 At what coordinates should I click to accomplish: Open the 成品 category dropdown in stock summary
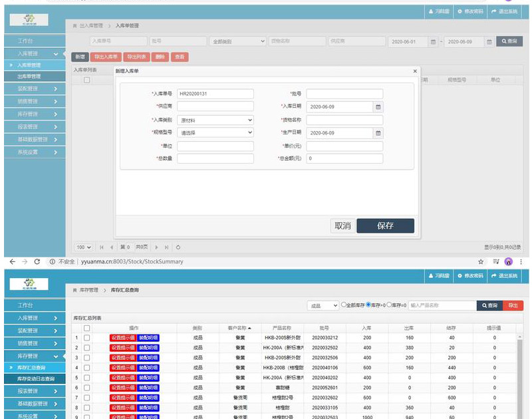[323, 305]
